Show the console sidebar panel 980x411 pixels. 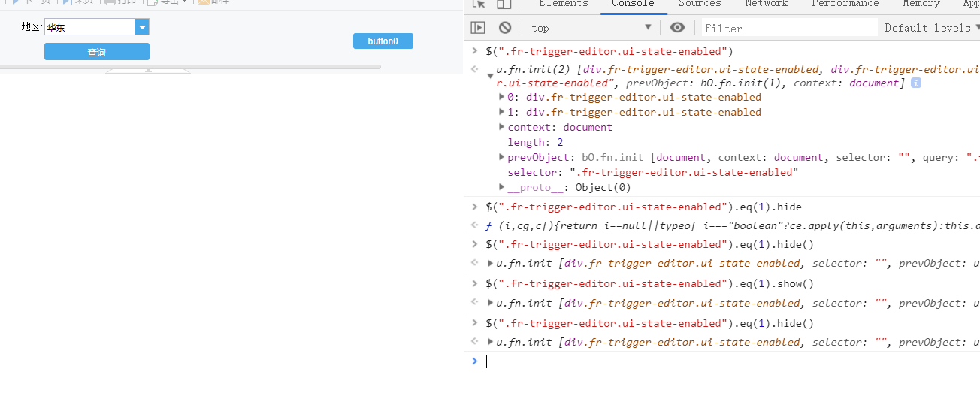point(478,28)
